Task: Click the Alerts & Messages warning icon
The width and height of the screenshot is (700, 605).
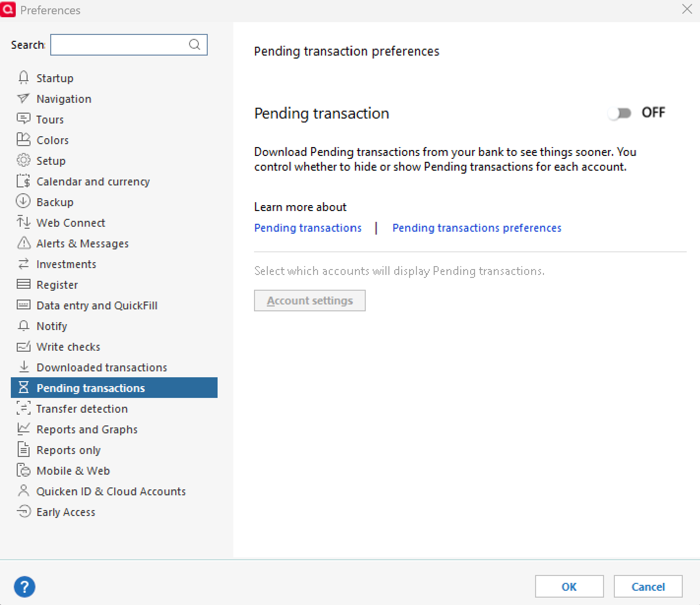Action: (24, 243)
